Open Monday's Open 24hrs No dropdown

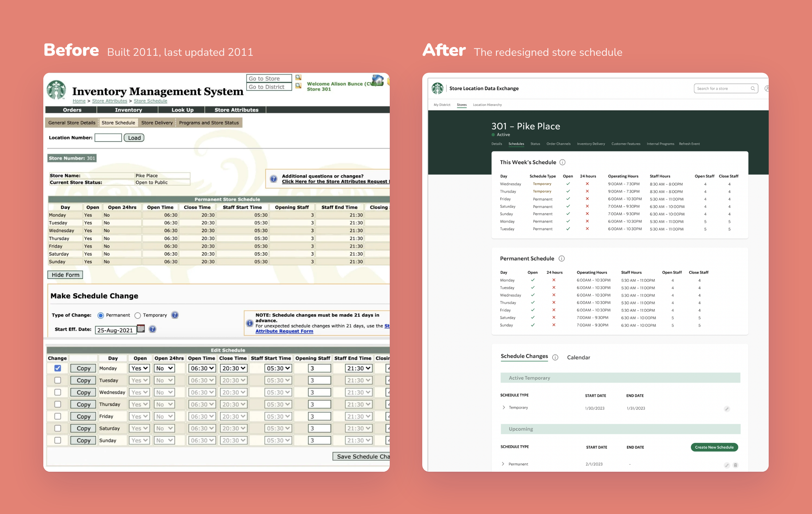tap(164, 368)
